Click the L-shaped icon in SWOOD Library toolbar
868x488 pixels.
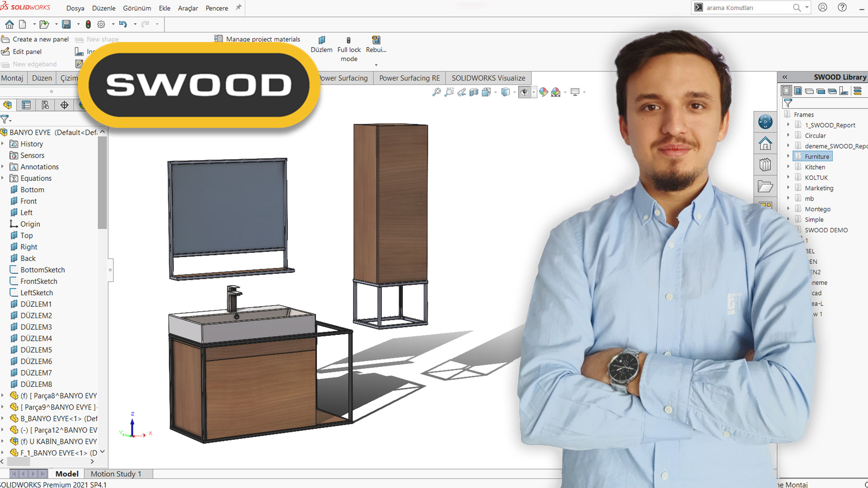click(844, 91)
